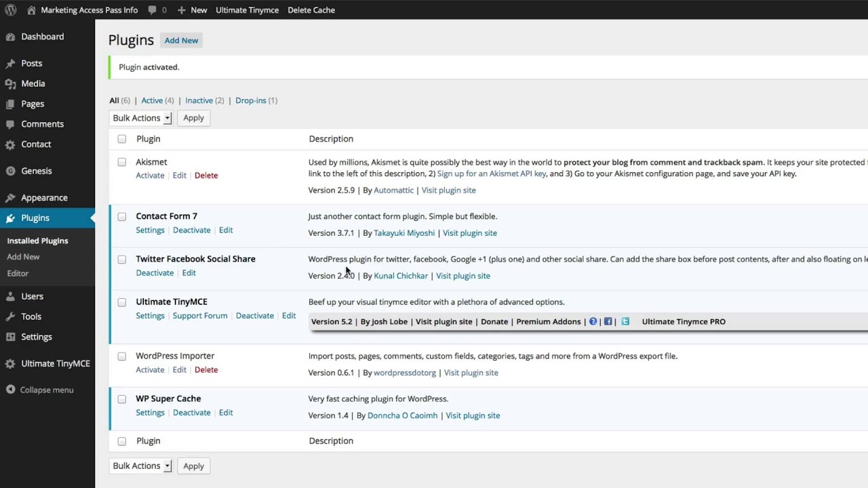The width and height of the screenshot is (868, 488).
Task: Filter plugins by the Inactive tab
Action: pyautogui.click(x=199, y=100)
